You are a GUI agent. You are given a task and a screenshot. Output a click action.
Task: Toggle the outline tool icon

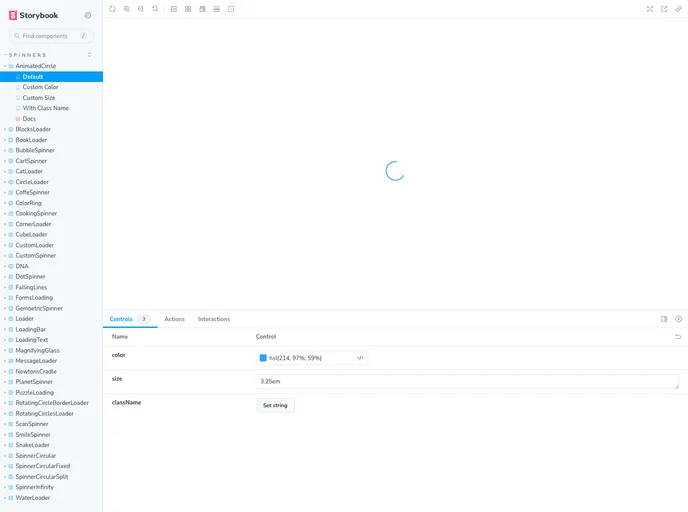pos(231,9)
